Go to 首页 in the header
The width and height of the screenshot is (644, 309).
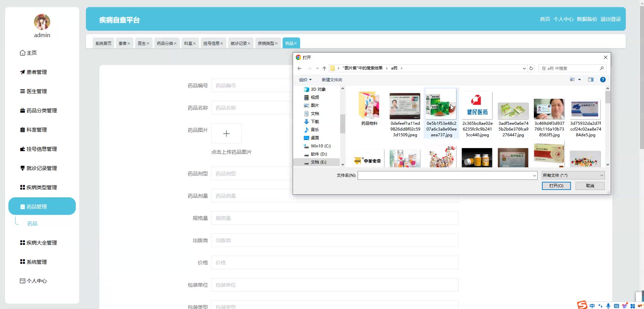545,19
